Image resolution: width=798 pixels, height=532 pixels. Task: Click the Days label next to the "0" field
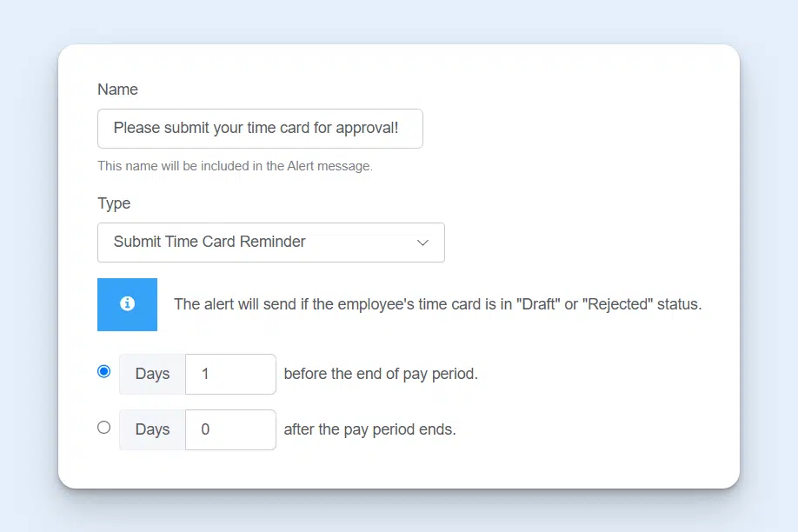pyautogui.click(x=151, y=429)
